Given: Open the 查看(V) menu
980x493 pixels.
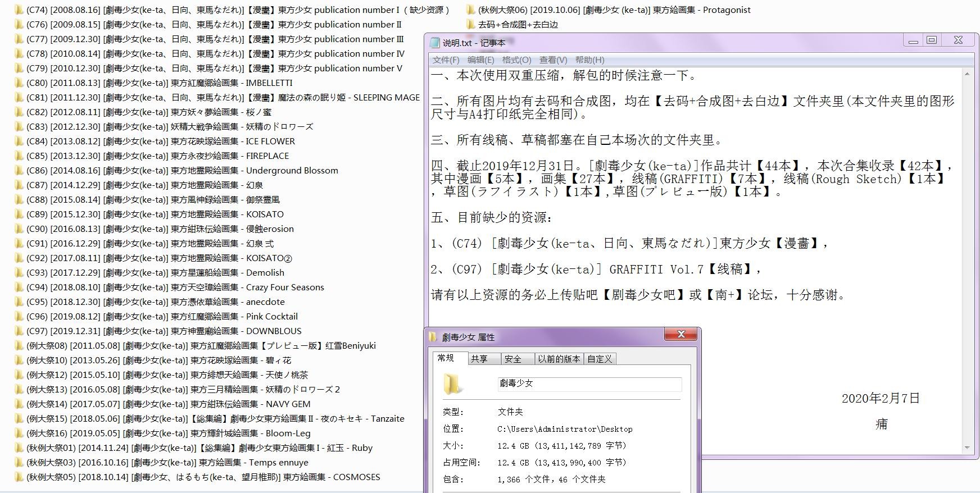Looking at the screenshot, I should point(553,60).
